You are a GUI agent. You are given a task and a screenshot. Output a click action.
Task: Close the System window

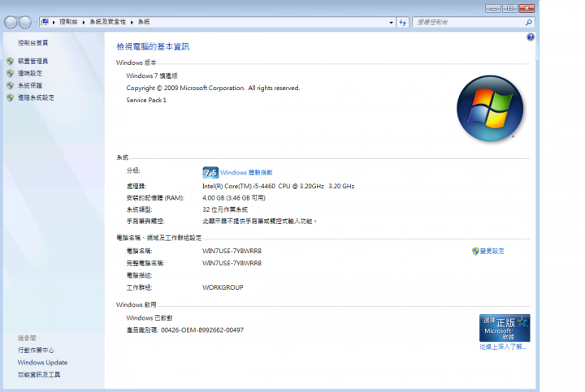pos(526,8)
